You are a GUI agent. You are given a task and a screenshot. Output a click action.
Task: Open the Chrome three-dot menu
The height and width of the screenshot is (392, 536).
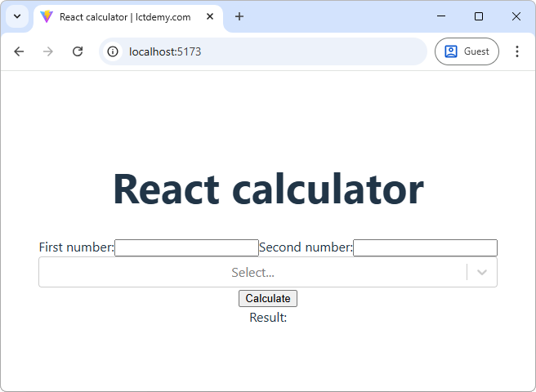tap(516, 51)
